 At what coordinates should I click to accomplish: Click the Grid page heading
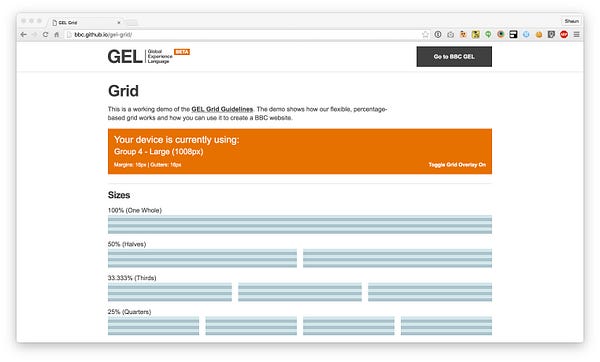click(123, 91)
